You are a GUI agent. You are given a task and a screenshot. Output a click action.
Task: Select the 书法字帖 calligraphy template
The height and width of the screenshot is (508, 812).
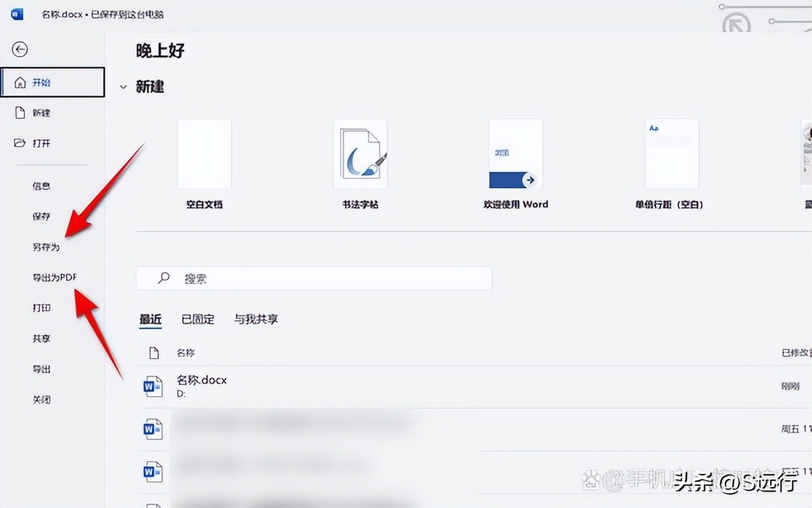[360, 153]
